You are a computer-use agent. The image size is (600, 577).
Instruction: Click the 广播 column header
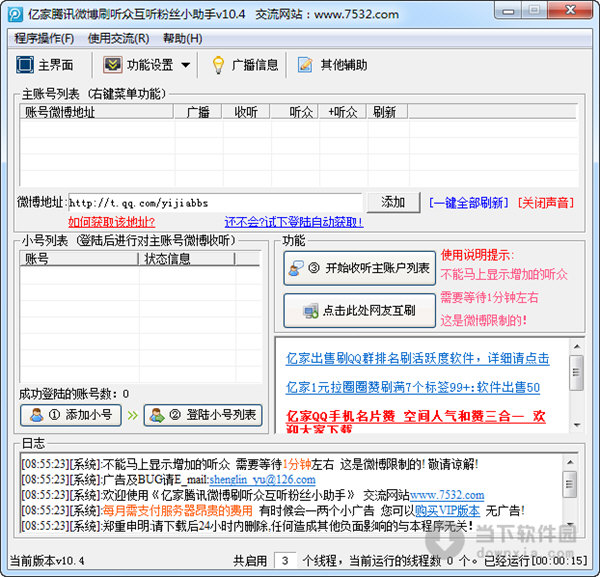pos(198,112)
